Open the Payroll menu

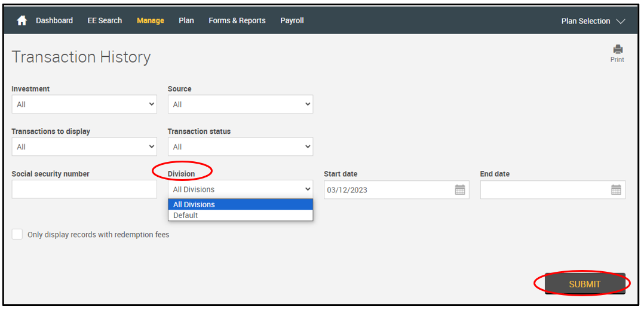pyautogui.click(x=292, y=21)
